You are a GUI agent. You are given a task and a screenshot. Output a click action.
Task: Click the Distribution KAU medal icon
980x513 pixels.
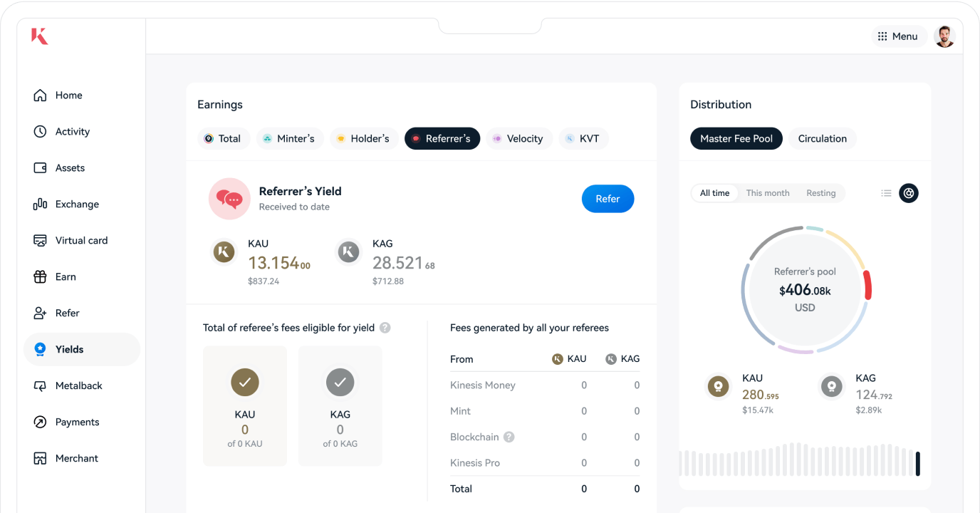[x=718, y=387]
